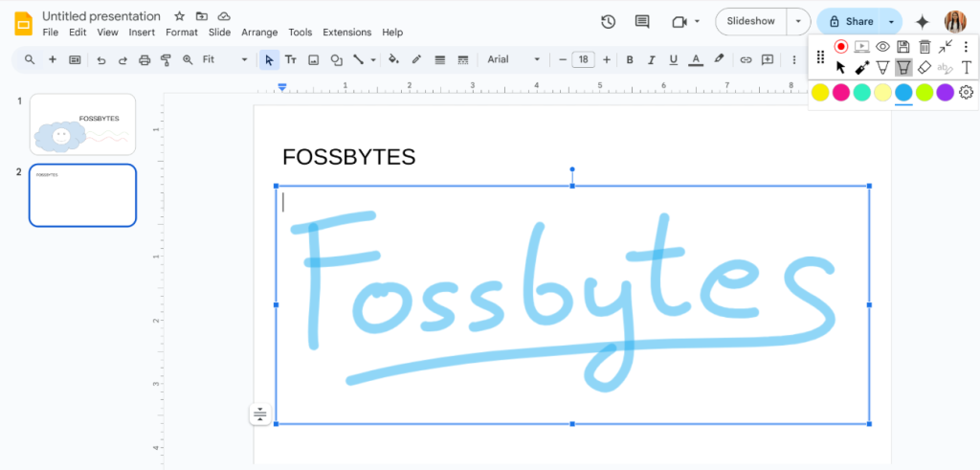The height and width of the screenshot is (470, 980).
Task: Open version history clock icon
Action: pyautogui.click(x=608, y=22)
